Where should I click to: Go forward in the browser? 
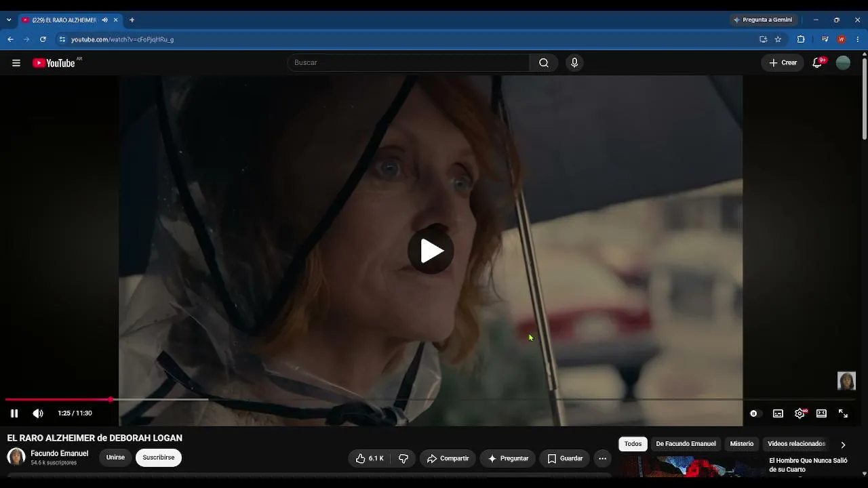(26, 39)
